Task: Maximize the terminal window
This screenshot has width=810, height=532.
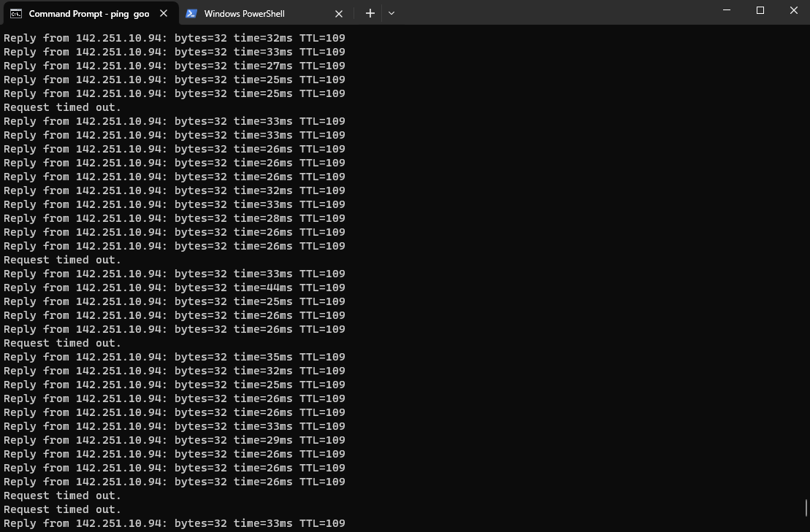Action: (760, 10)
